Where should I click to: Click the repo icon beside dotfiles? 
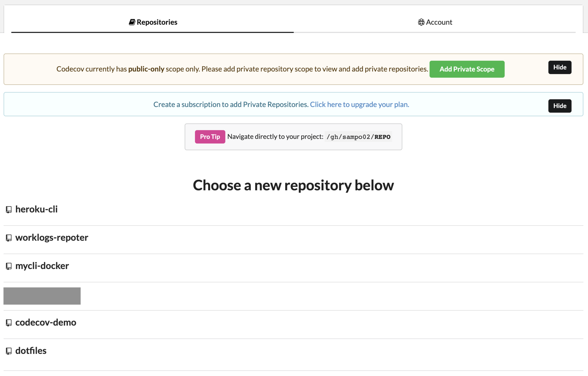coord(9,351)
